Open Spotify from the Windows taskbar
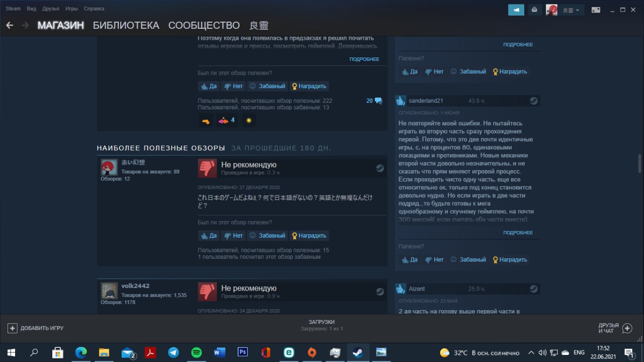This screenshot has width=644, height=362. pos(196,352)
